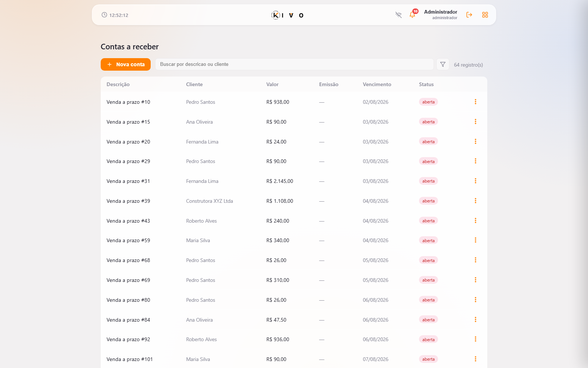Click the Descrição column header

(118, 84)
